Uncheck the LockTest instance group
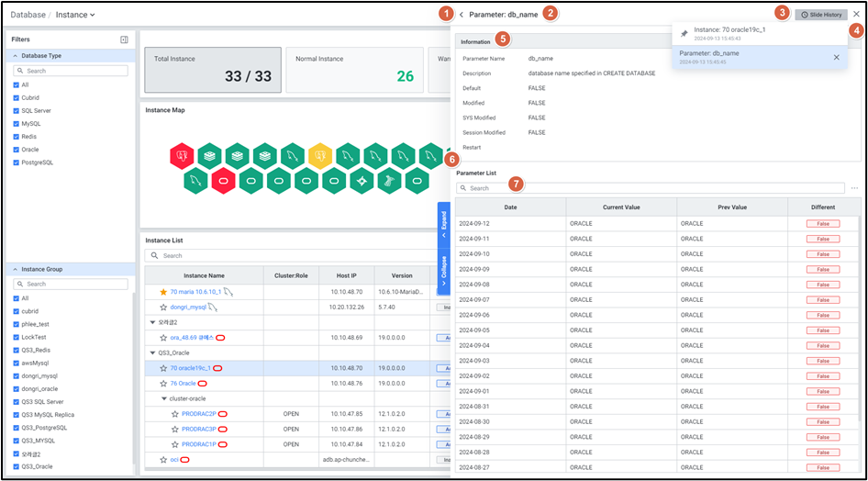Viewport: 868px width, 481px height. click(17, 337)
